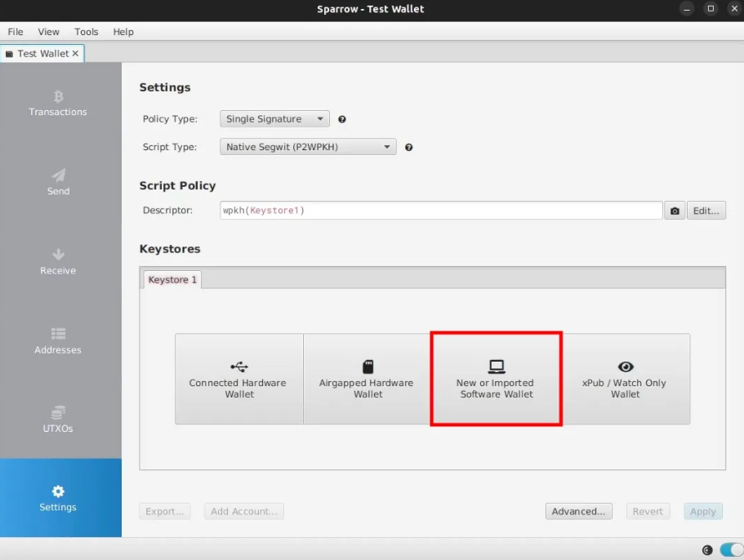744x560 pixels.
Task: Toggle the server connection switch
Action: point(731,550)
